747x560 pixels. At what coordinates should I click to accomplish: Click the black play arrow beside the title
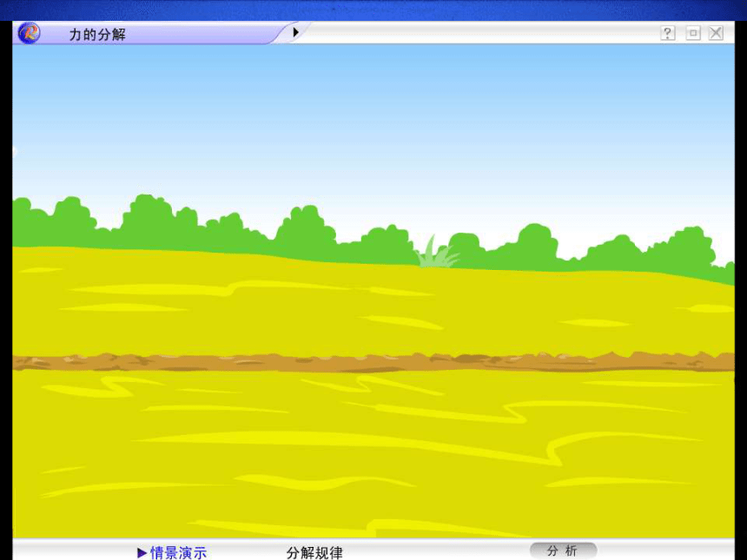[x=295, y=32]
